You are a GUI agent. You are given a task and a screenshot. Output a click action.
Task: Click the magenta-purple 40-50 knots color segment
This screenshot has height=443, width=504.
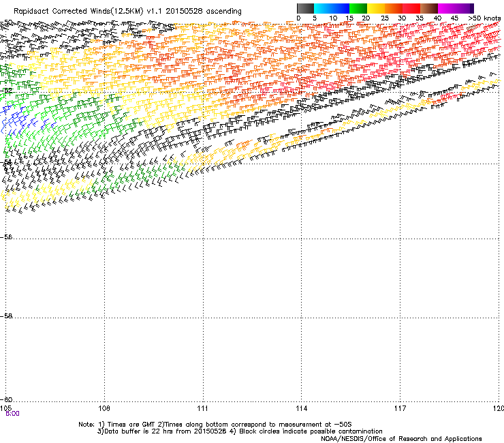click(456, 8)
